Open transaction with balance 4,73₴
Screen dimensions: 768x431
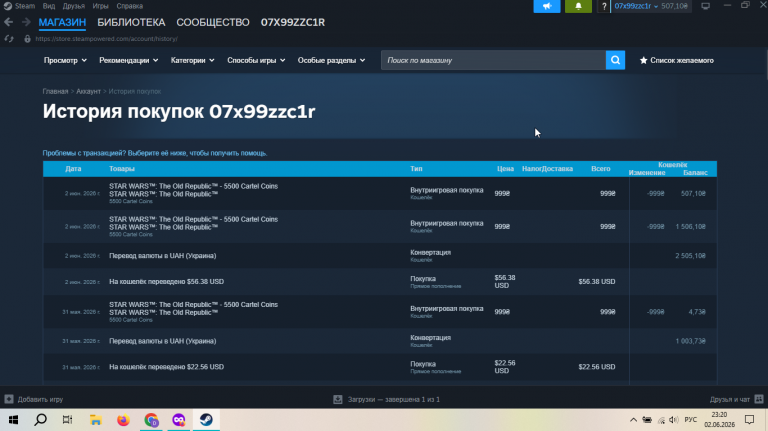point(380,312)
